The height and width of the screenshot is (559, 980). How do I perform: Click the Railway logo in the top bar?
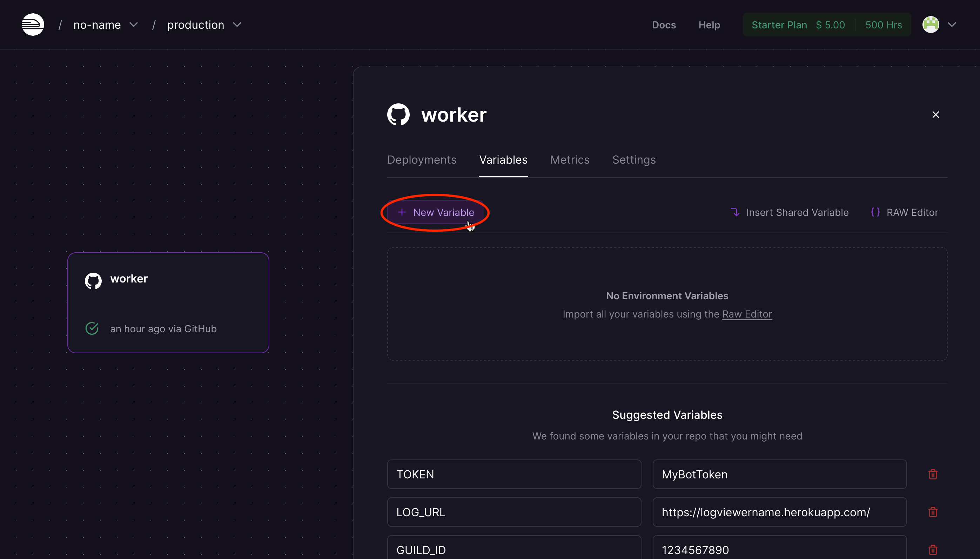(32, 24)
